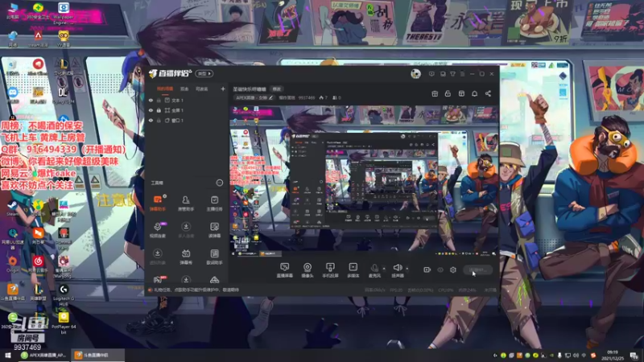
Task: Collapse the 工具箱 toolbox panel
Action: 219,183
